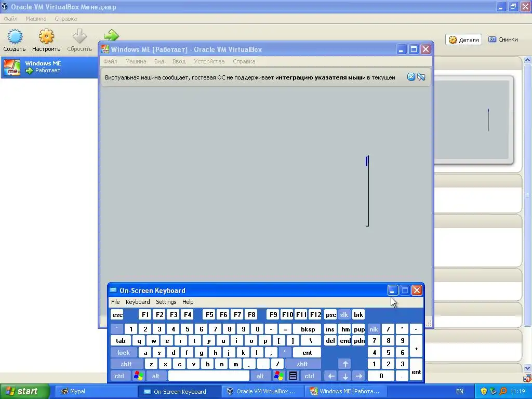Toggle the nlk num lock key
Screen dimensions: 532x399
[x=374, y=329]
